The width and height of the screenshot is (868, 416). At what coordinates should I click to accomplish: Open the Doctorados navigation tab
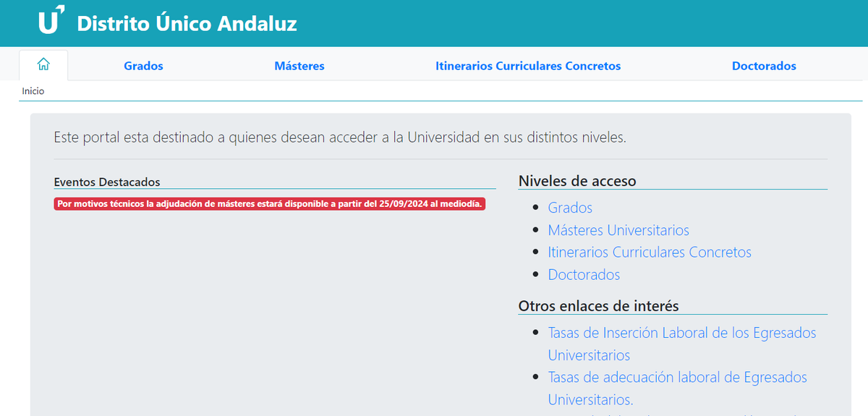764,66
